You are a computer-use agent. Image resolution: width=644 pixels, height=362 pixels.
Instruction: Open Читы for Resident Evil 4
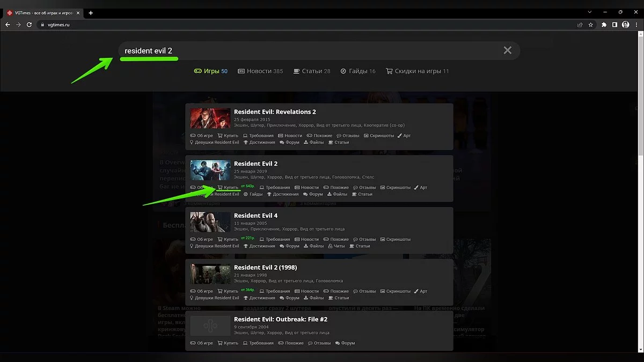click(x=336, y=246)
